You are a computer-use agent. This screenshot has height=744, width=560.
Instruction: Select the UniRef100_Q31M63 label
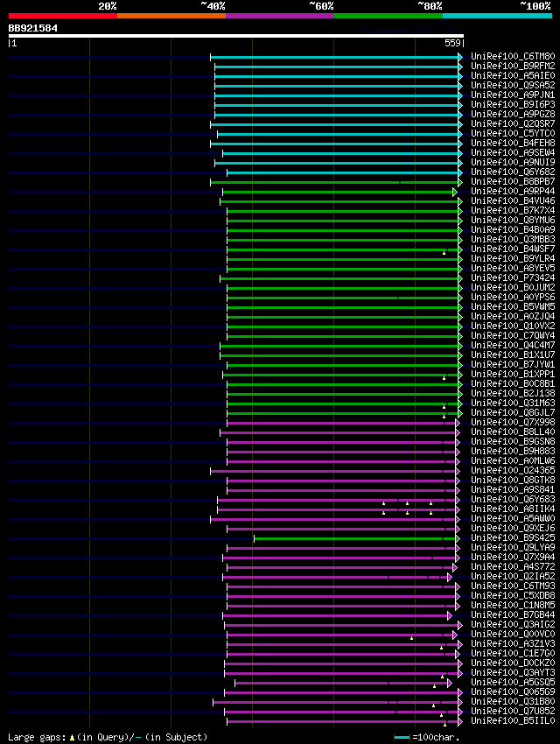tap(513, 403)
